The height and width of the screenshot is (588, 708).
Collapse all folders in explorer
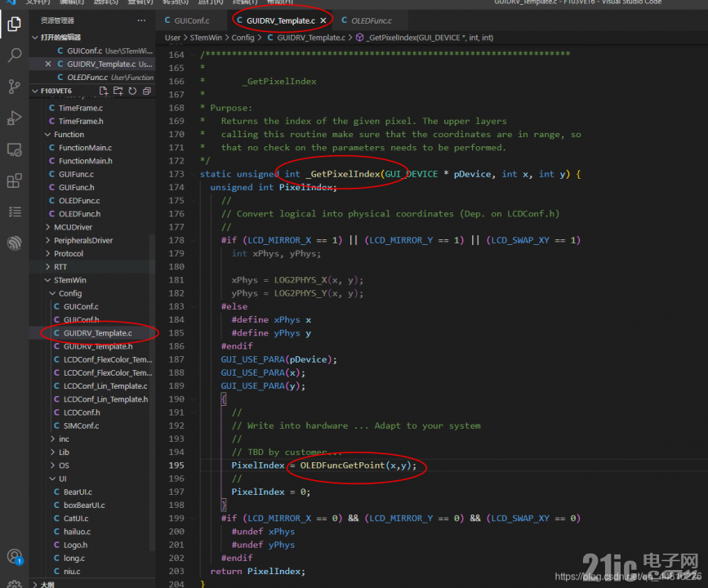coord(147,91)
